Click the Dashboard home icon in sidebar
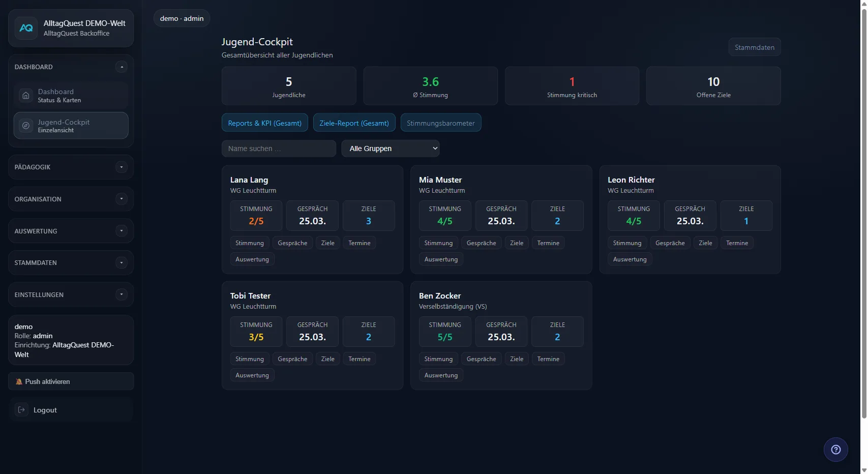 26,96
